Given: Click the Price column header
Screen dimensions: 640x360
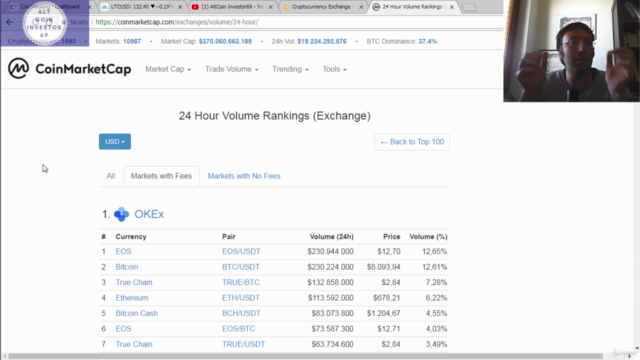Looking at the screenshot, I should tap(391, 237).
